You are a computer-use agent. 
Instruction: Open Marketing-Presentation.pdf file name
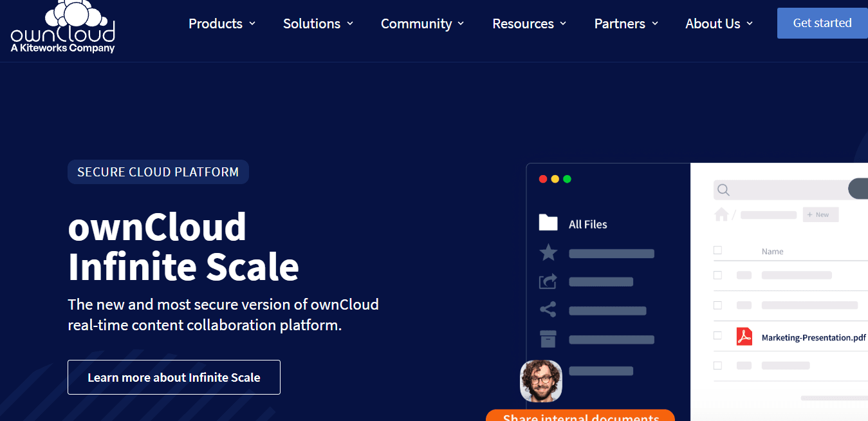pos(814,337)
